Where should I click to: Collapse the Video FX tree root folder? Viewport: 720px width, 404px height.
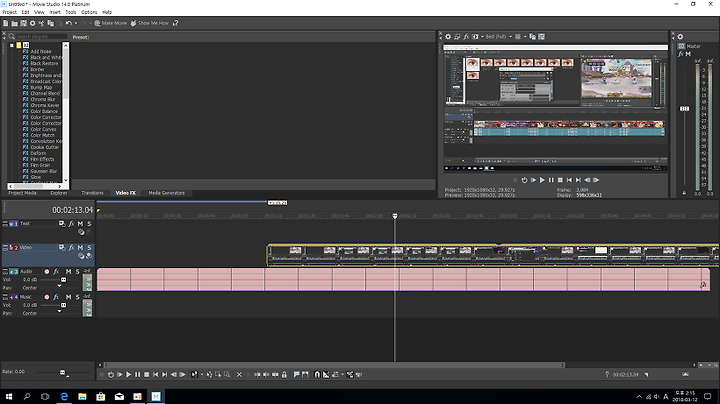click(12, 45)
